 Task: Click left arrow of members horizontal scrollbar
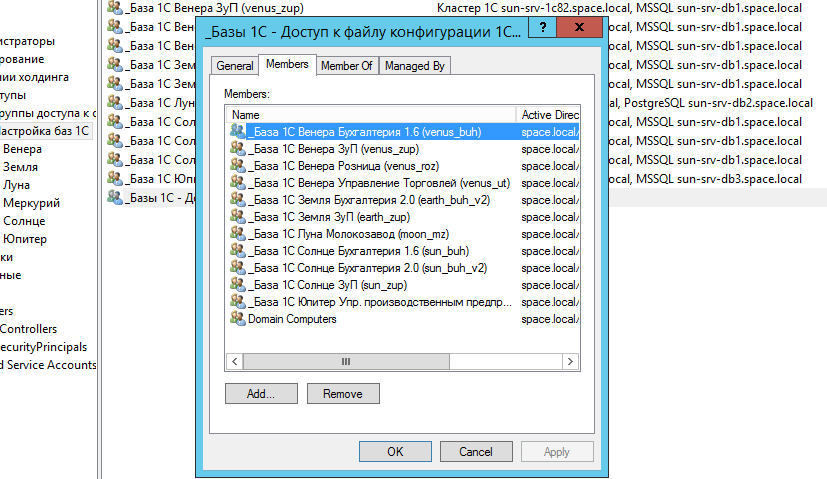click(235, 361)
